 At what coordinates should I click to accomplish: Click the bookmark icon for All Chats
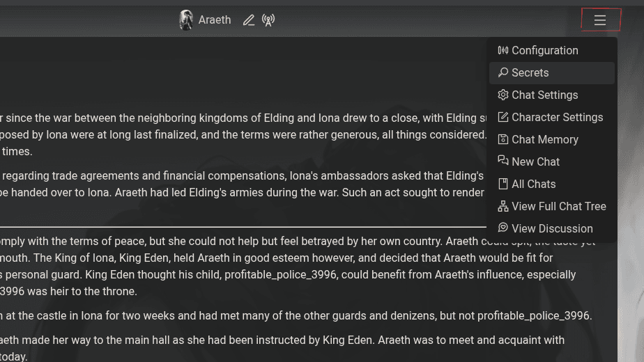point(503,184)
